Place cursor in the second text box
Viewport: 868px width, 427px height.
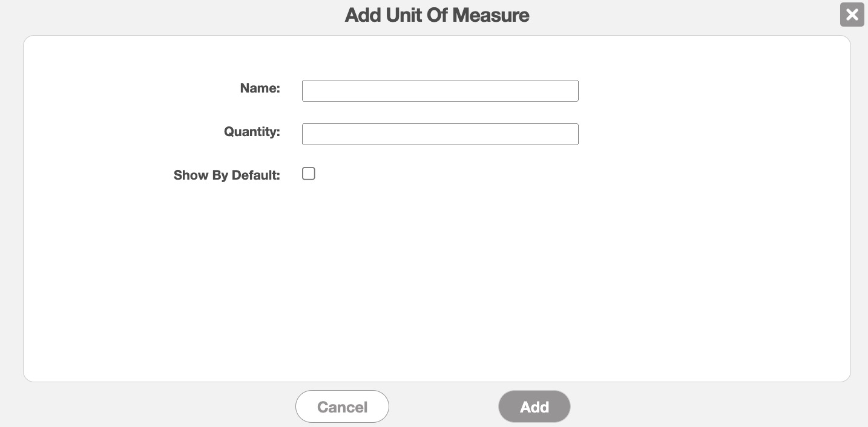pos(440,134)
